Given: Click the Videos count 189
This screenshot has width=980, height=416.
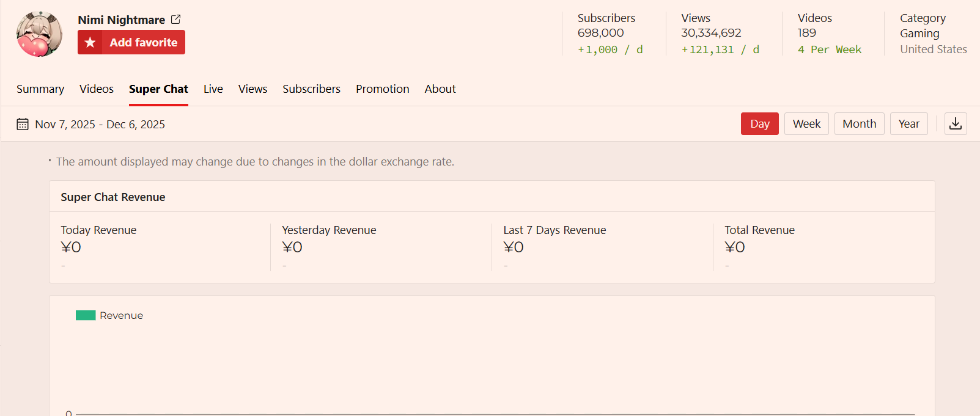Looking at the screenshot, I should [x=807, y=33].
